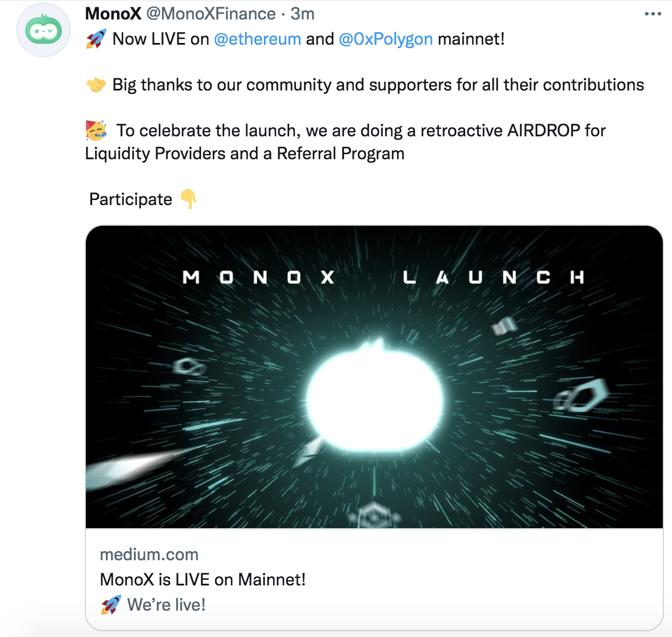Click the handshake emoji before Big thanks
The height and width of the screenshot is (637, 672).
pos(96,85)
